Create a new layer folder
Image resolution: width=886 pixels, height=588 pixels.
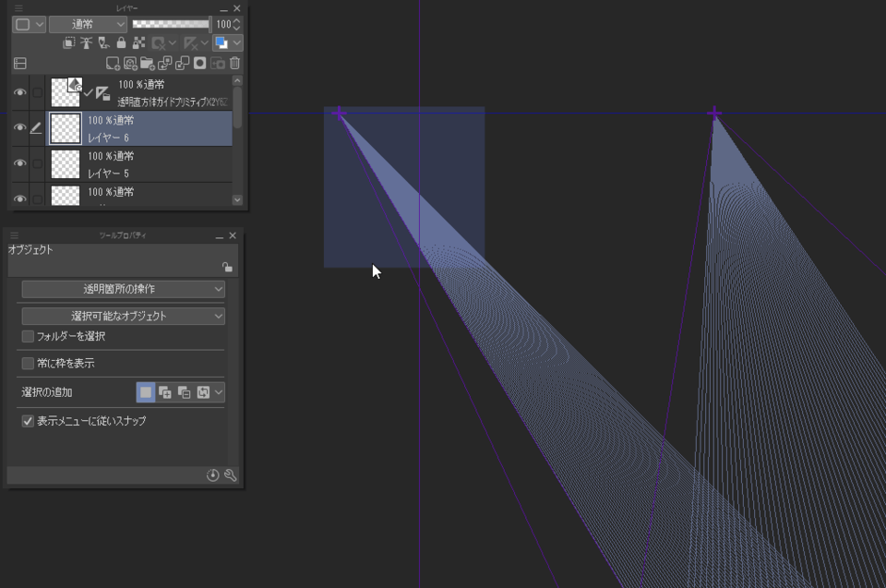(x=148, y=63)
